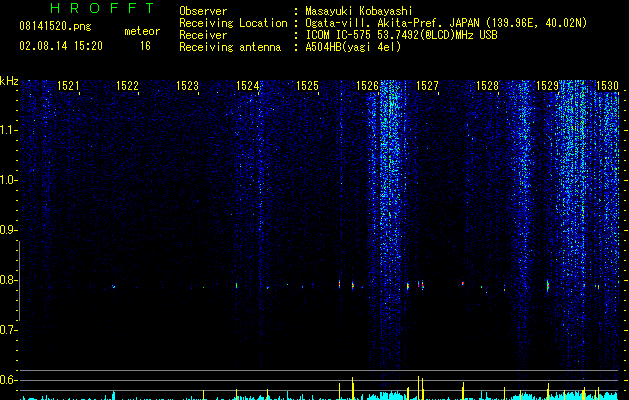This screenshot has height=400, width=629.
Task: Click the Observer label
Action: coord(203,11)
